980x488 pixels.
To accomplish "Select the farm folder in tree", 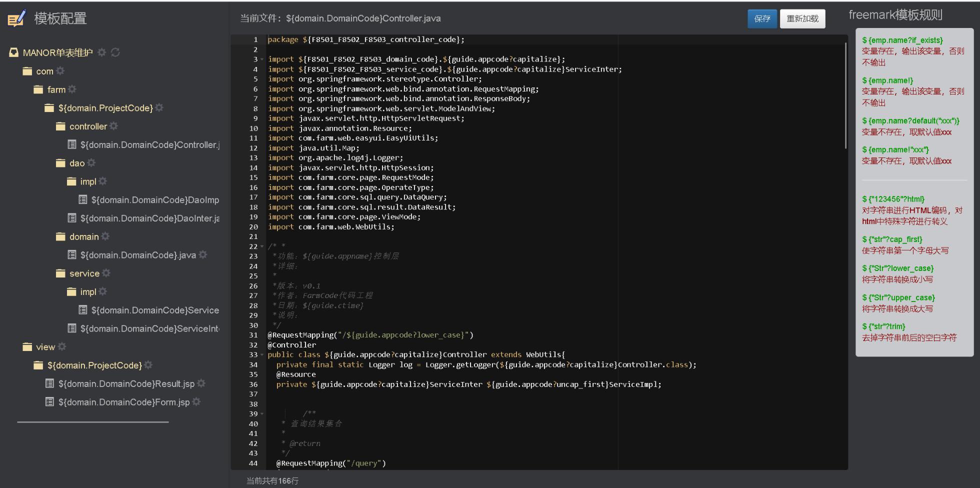I will click(x=56, y=89).
